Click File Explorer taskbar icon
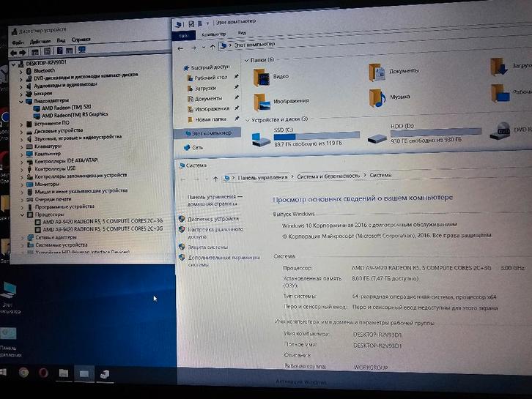Screen dimensions: 532x399 pyautogui.click(x=64, y=373)
